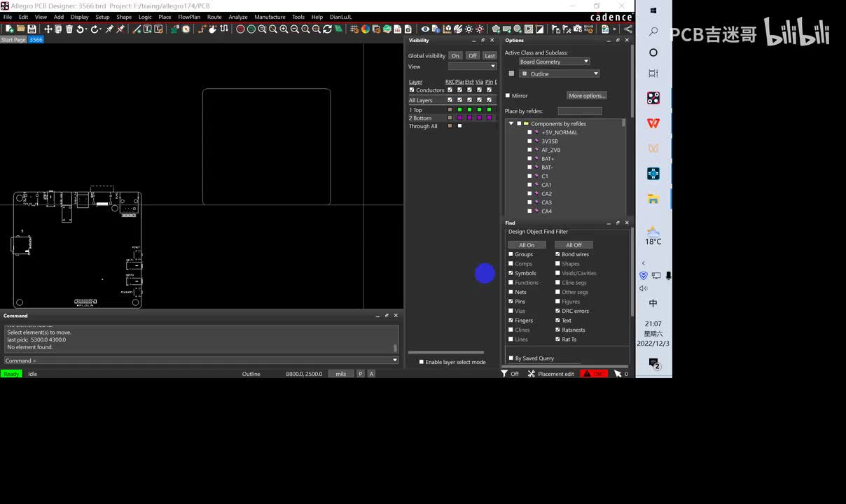Click the Windows Start button
846x504 pixels.
click(x=653, y=10)
